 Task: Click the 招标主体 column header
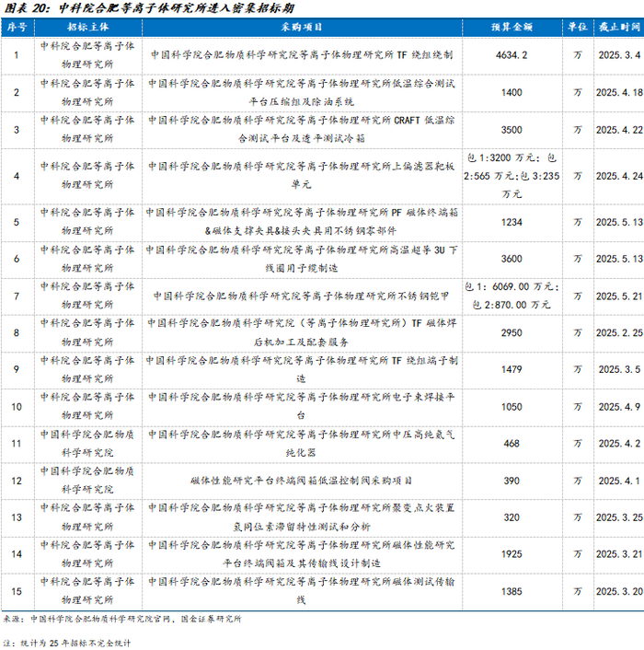[87, 28]
